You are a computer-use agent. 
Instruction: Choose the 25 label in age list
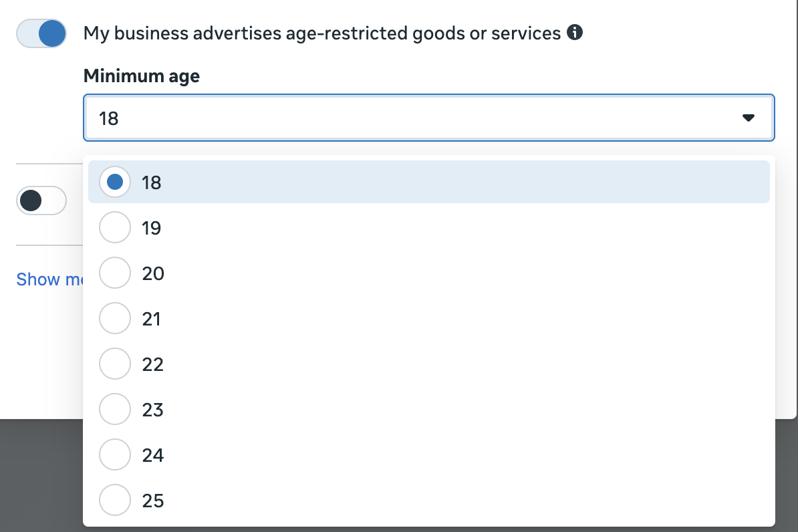[x=152, y=501]
